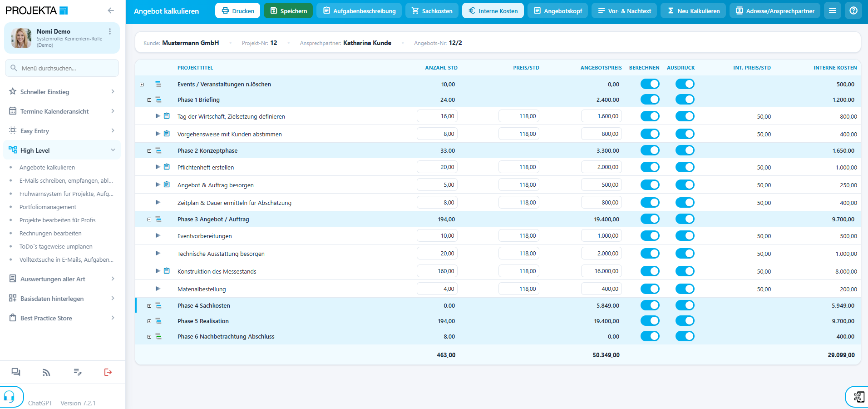Open the description icon for Pflichtenheft erstellen
This screenshot has height=409, width=868.
[167, 167]
